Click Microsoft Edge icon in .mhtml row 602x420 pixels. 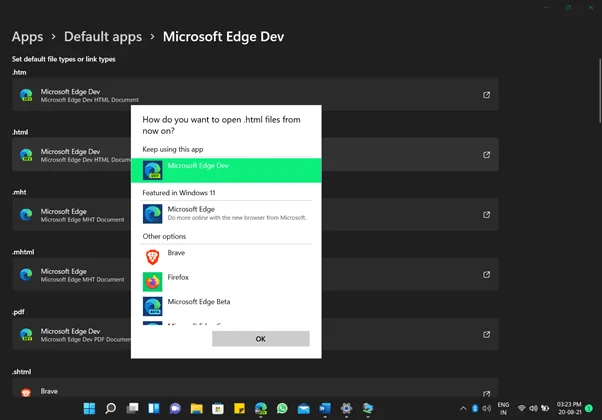pos(26,274)
